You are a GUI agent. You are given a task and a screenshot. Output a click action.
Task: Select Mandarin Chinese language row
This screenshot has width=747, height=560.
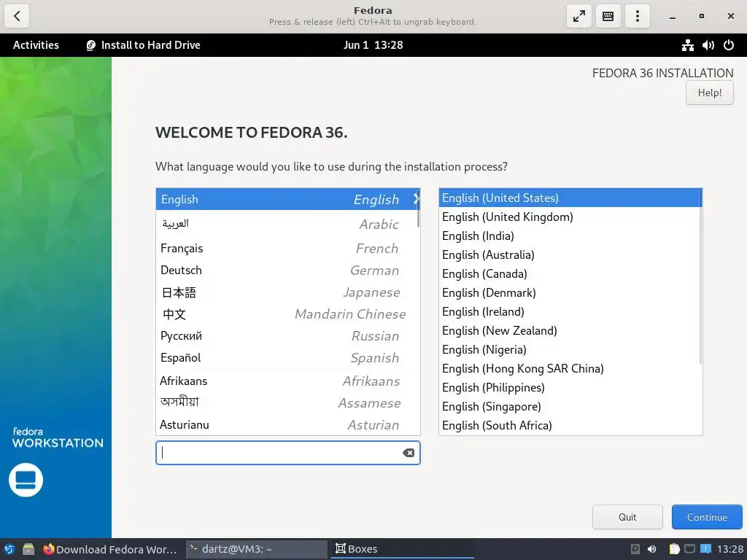(287, 314)
